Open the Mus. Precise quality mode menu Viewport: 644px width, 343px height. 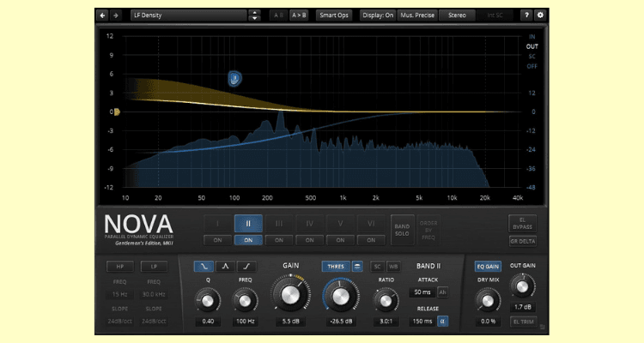pos(417,15)
